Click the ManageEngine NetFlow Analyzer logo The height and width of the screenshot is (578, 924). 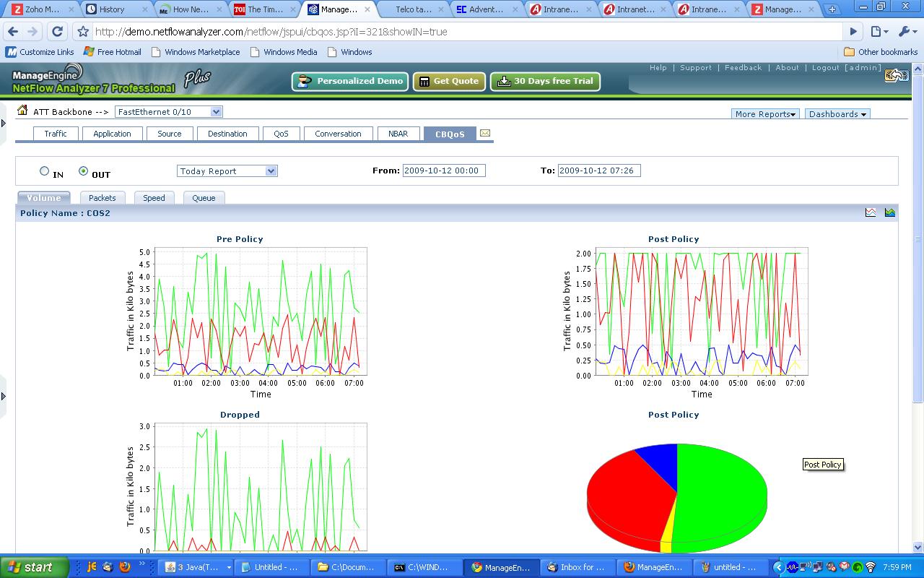point(94,79)
